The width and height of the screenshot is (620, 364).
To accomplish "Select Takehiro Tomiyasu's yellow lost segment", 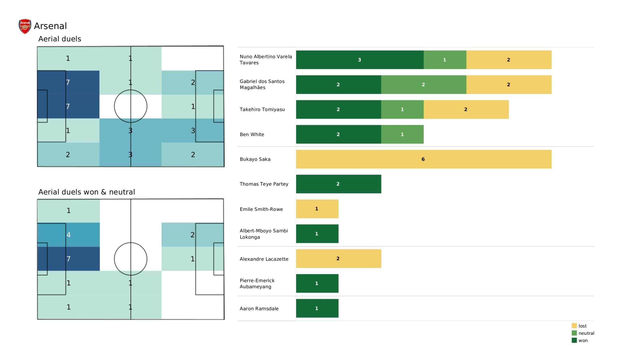I will 466,109.
